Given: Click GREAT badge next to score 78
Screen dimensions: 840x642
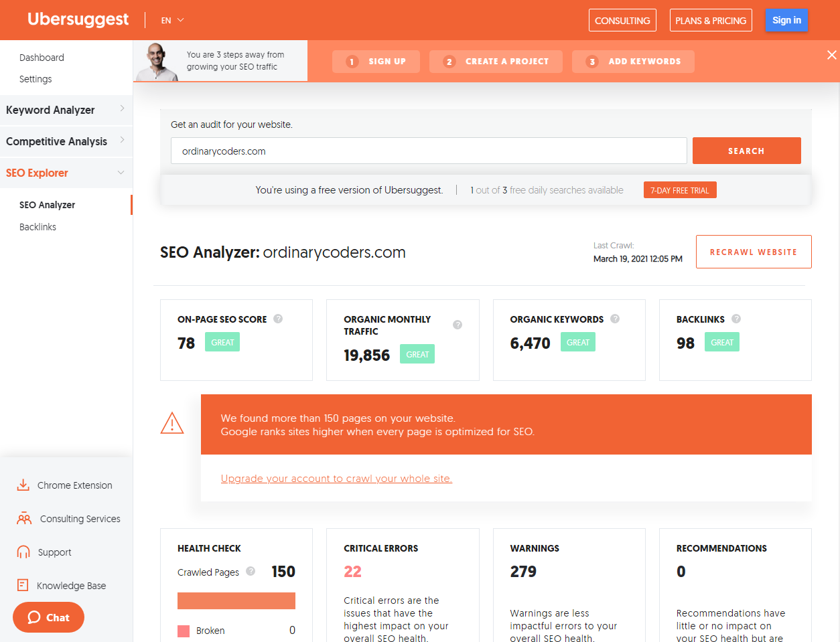Looking at the screenshot, I should tap(222, 342).
